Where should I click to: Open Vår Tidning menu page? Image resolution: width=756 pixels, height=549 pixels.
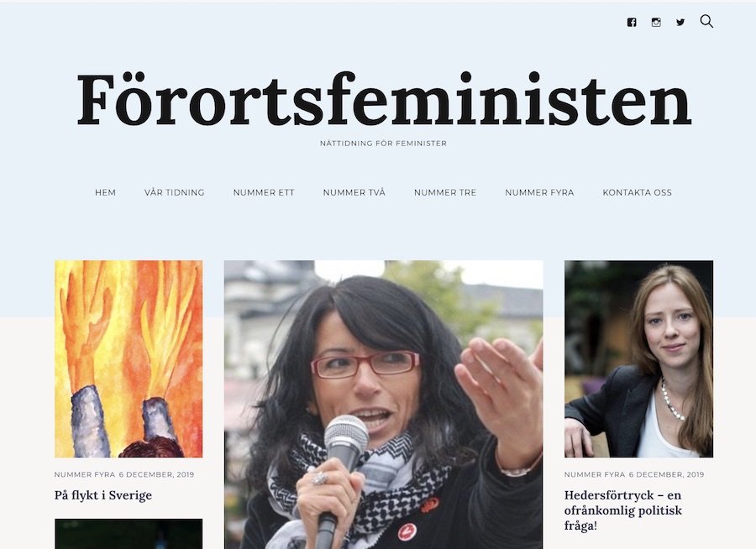click(175, 192)
